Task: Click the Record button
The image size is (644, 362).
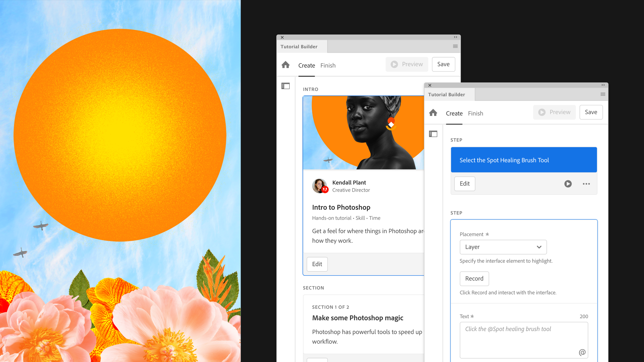Action: click(474, 279)
